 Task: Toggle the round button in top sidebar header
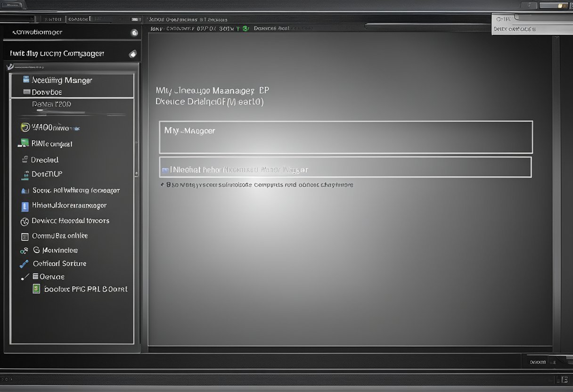[x=134, y=33]
